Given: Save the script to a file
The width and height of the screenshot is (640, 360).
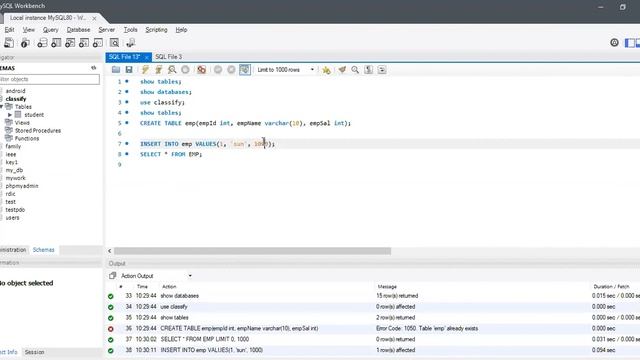Looking at the screenshot, I should click(x=129, y=70).
